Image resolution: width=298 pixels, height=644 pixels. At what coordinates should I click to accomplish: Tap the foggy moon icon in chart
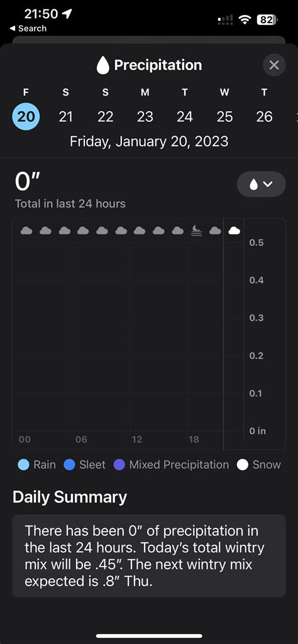(197, 231)
